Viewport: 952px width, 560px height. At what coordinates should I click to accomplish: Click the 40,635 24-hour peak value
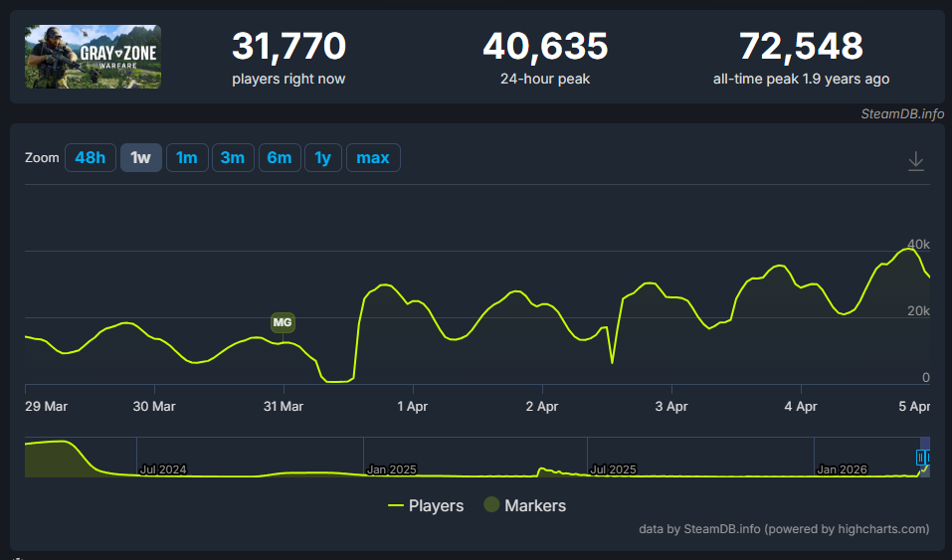545,46
